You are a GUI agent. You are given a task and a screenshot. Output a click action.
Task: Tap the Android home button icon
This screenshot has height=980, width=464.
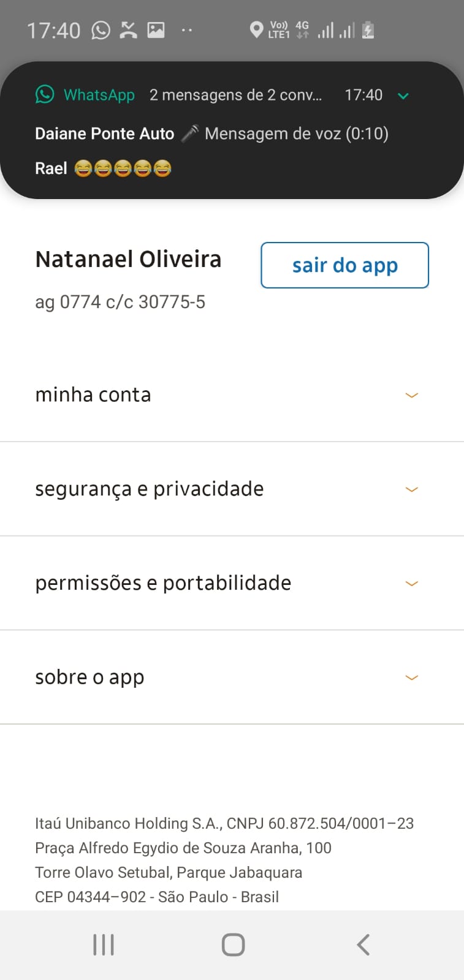click(233, 944)
